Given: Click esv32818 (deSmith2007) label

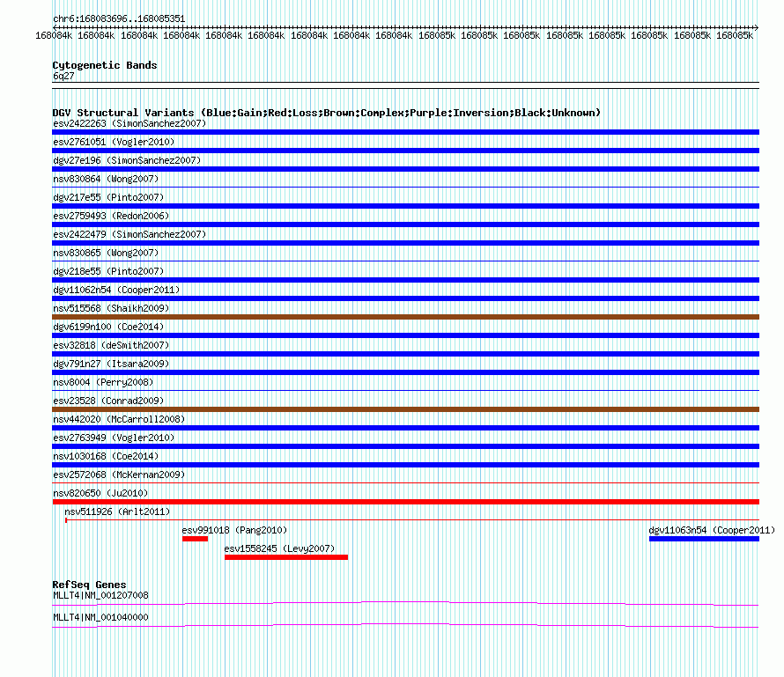Looking at the screenshot, I should coord(111,345).
